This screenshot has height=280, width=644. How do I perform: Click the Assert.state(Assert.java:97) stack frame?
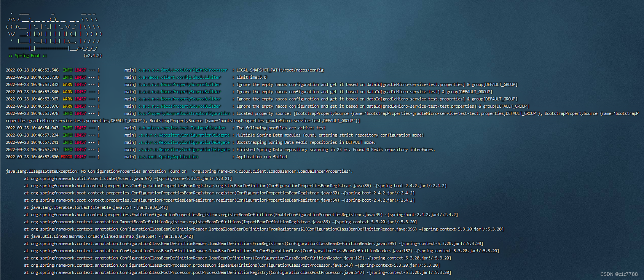pos(128,178)
